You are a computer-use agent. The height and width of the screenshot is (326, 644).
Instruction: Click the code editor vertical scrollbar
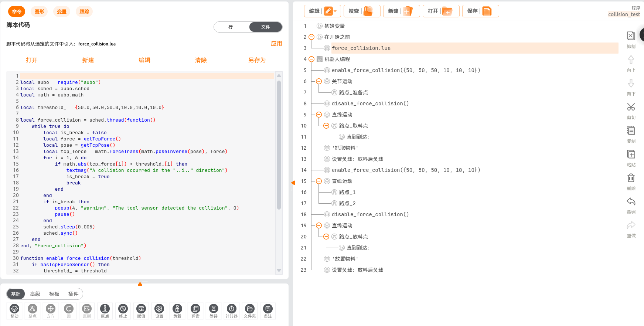[x=279, y=144]
